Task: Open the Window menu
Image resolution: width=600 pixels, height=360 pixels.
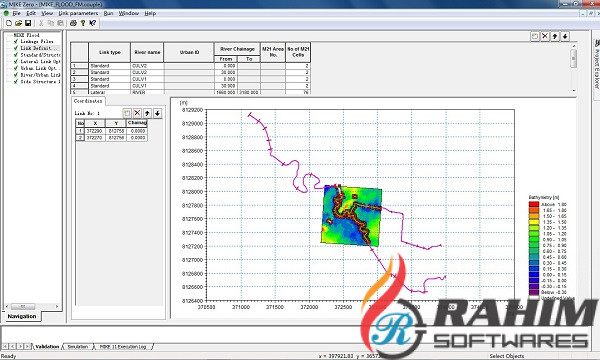Action: point(129,13)
